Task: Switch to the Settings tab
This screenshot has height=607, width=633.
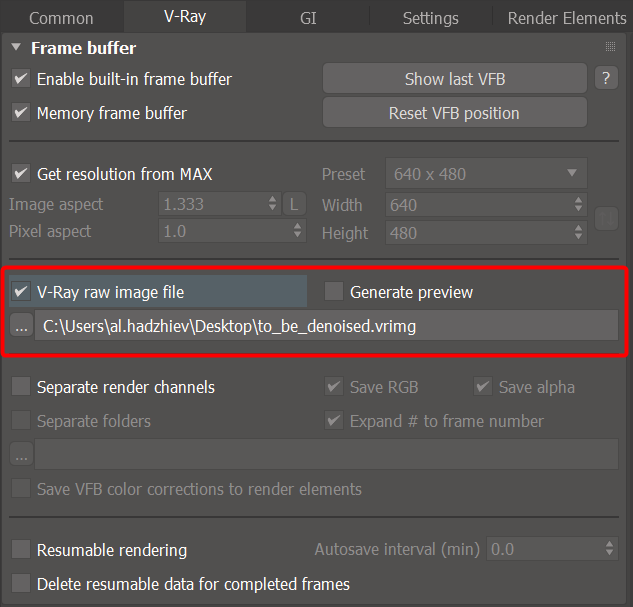Action: pyautogui.click(x=430, y=18)
